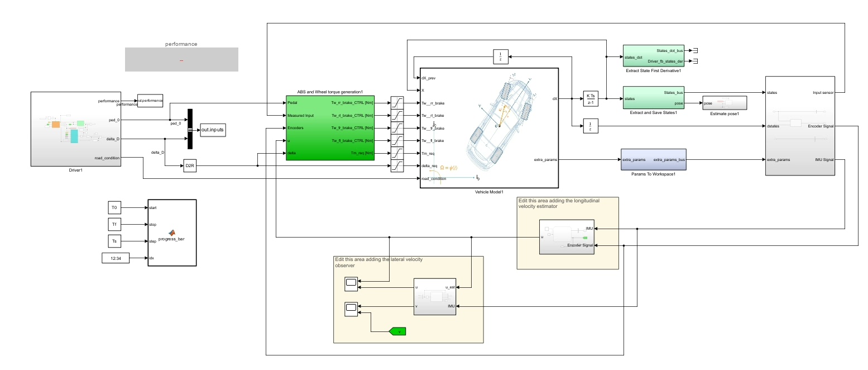
Task: Click the ped_0 output label on Driver1
Action: coord(114,120)
